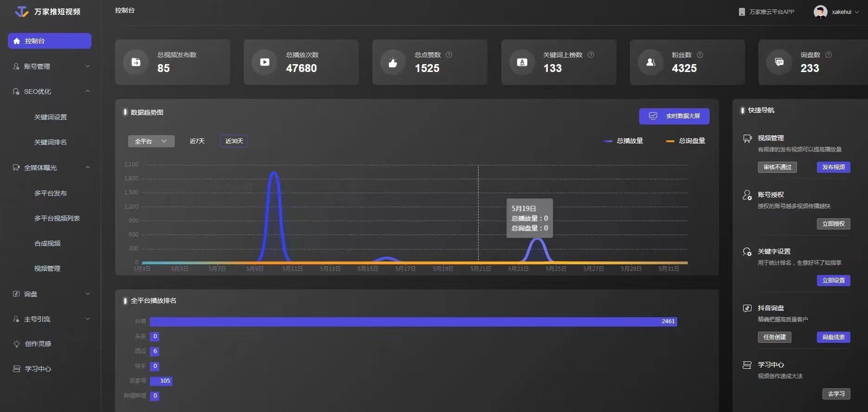Click the 抖音 bar in playback ranking
This screenshot has width=868, height=412.
pyautogui.click(x=413, y=321)
